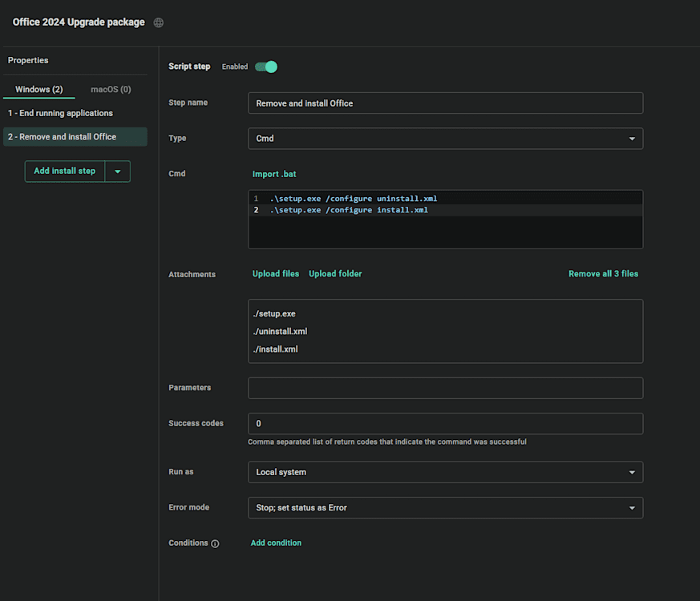
Task: Click the Success codes field containing 0
Action: (445, 423)
